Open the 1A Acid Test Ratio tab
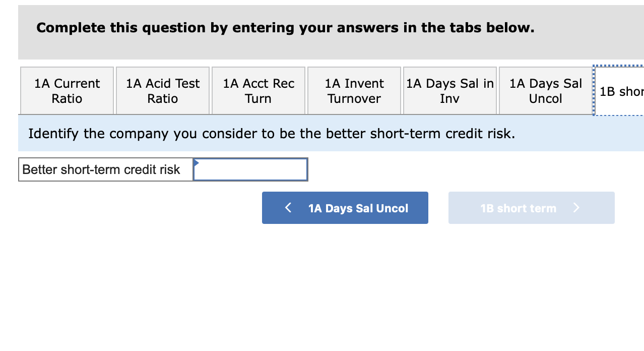 pos(162,91)
